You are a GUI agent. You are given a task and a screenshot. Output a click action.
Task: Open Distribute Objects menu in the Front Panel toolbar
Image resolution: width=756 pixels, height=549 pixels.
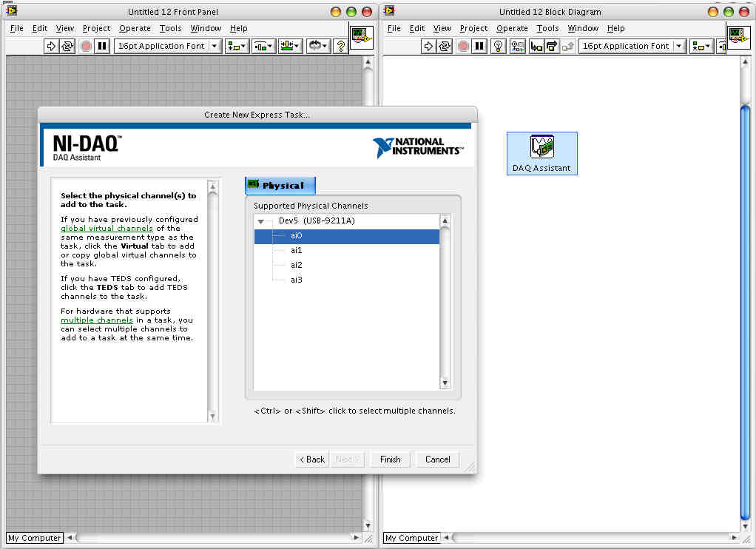[263, 46]
